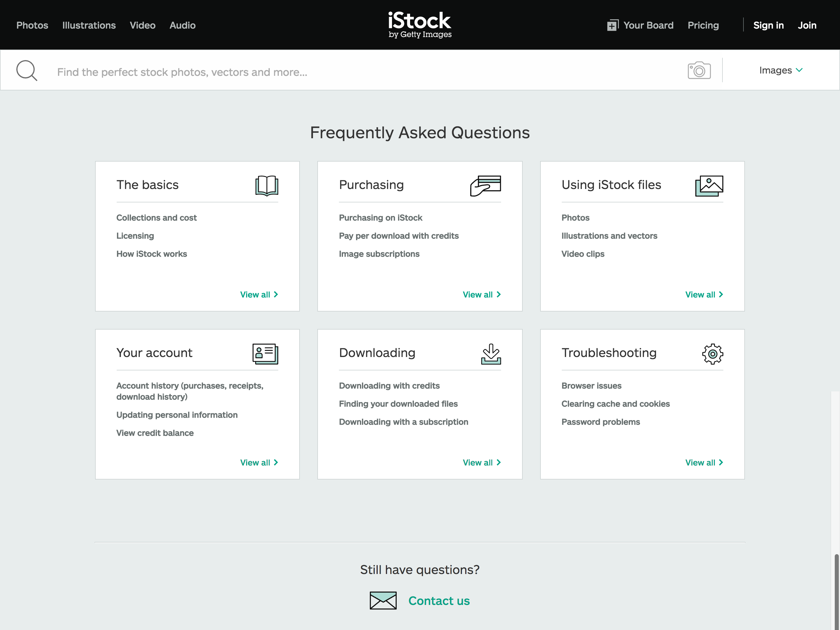The width and height of the screenshot is (840, 630).
Task: View all topics under The basics
Action: (259, 295)
